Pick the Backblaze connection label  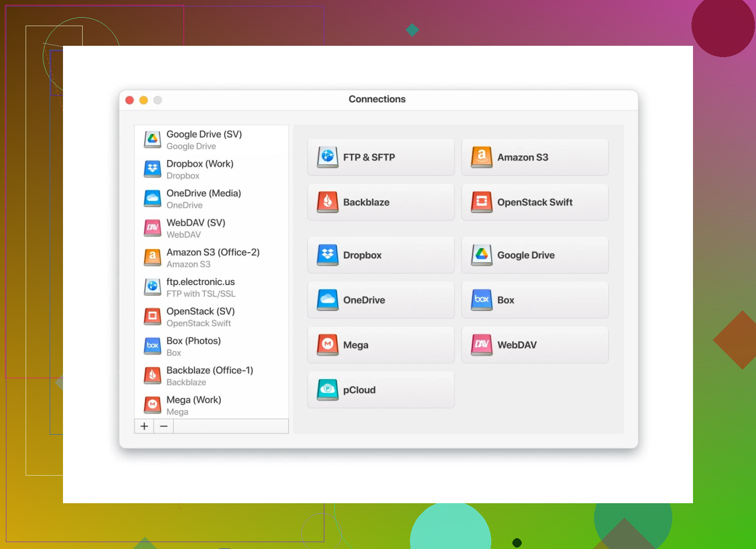point(366,202)
